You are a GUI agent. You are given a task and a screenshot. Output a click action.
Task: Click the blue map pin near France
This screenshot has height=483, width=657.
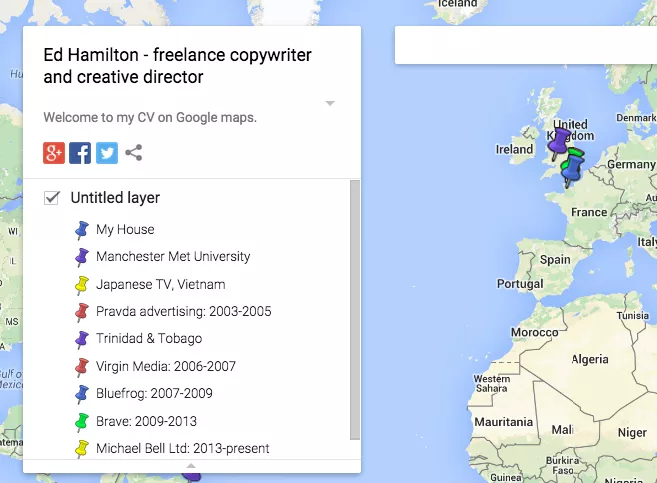(570, 175)
